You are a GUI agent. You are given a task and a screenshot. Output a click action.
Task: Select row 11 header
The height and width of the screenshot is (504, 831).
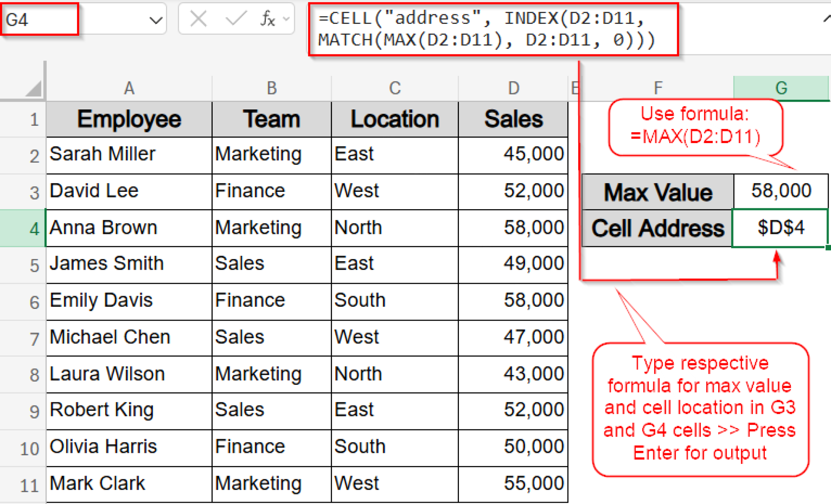point(25,483)
